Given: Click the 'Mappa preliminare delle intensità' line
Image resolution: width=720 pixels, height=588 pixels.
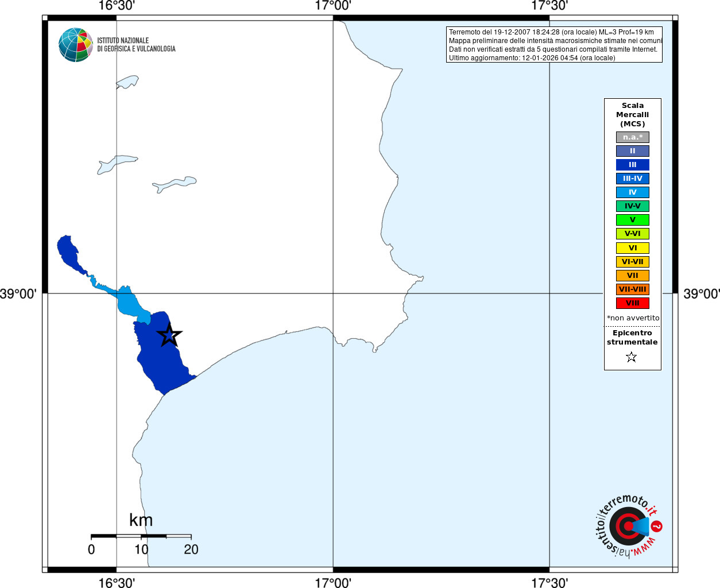Looking at the screenshot, I should (555, 41).
